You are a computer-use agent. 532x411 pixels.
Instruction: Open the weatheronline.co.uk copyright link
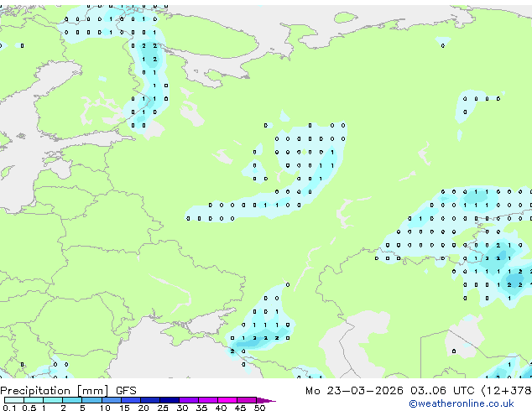point(462,403)
